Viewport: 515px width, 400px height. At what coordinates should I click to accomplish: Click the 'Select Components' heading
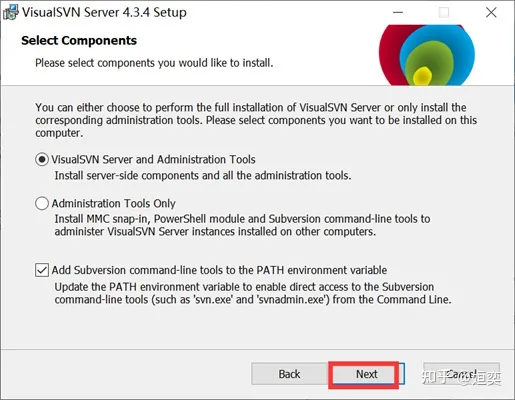point(79,41)
